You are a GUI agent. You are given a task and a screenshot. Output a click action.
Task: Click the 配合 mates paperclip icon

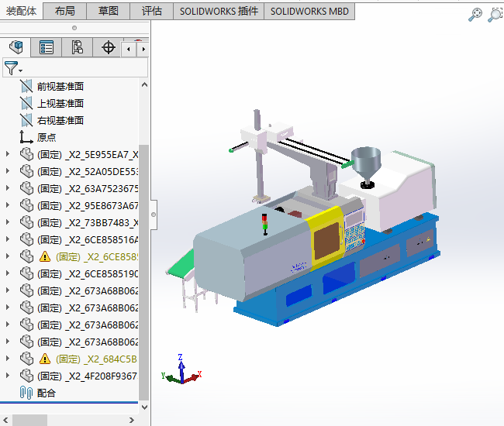26,393
